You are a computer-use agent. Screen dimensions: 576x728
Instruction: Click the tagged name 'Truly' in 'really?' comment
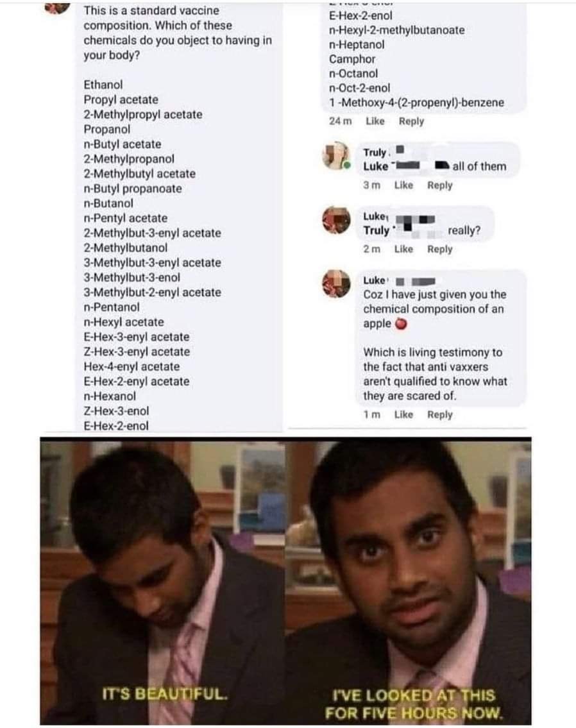point(377,230)
